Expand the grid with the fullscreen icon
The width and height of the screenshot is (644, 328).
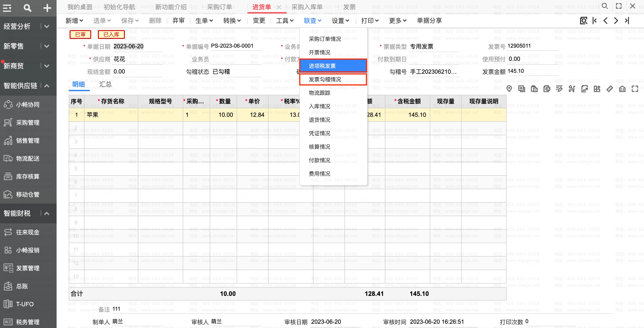click(635, 89)
